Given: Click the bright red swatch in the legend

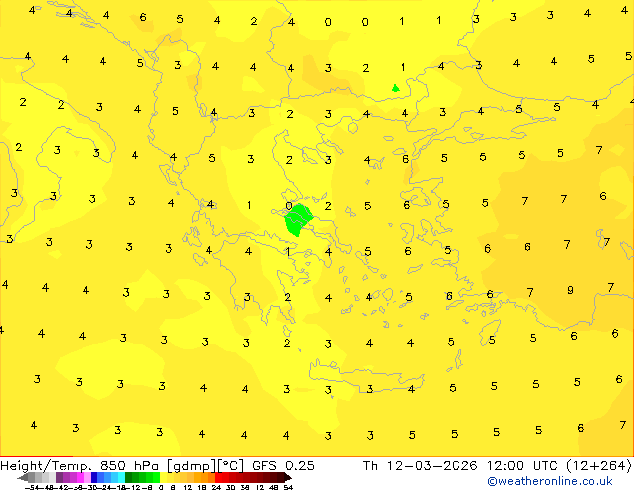Looking at the screenshot, I should [x=218, y=477].
